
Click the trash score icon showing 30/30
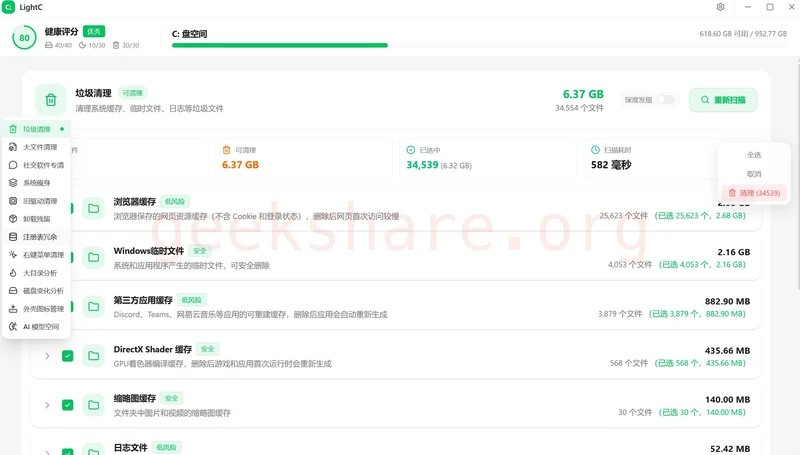coord(116,45)
